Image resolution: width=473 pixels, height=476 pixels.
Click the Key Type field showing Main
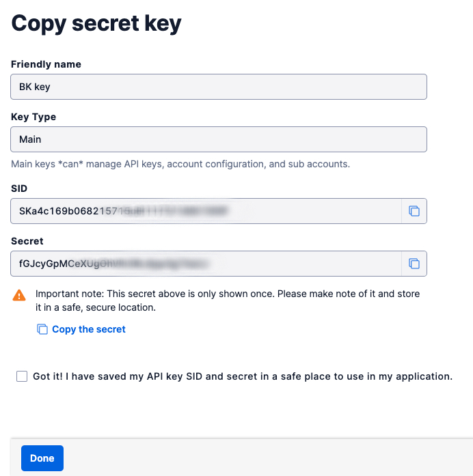[219, 139]
